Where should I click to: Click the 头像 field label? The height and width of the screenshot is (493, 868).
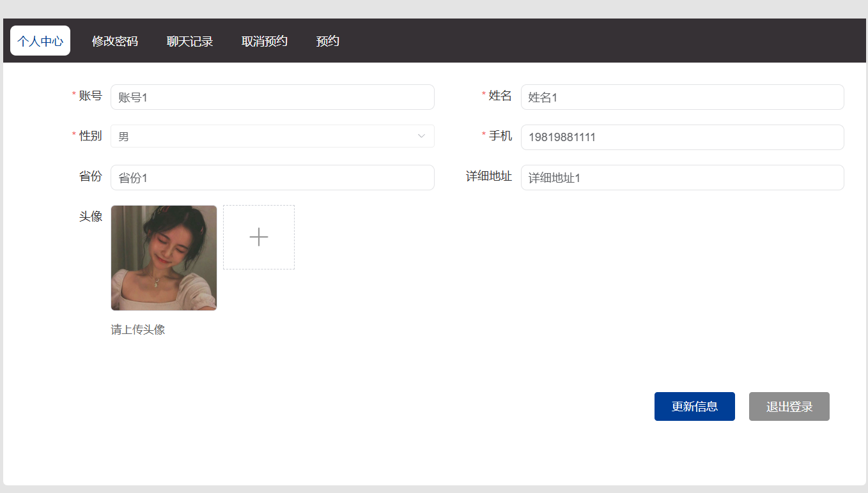91,216
